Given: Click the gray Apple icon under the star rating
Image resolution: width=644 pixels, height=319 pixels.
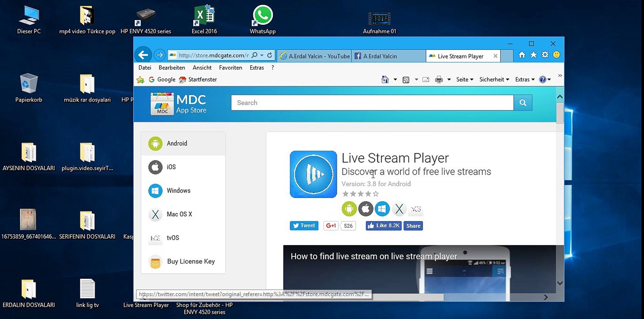Looking at the screenshot, I should (x=366, y=209).
